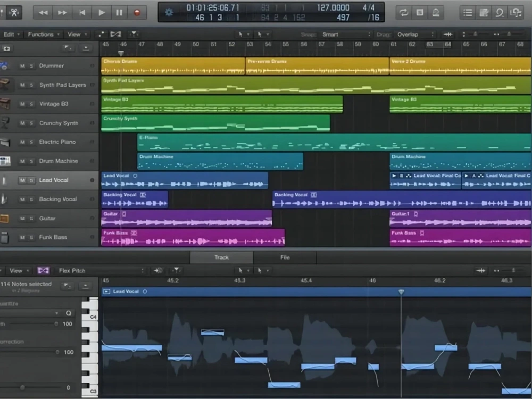The height and width of the screenshot is (399, 532).
Task: Click the Funk Bass track icon
Action: tap(4, 237)
